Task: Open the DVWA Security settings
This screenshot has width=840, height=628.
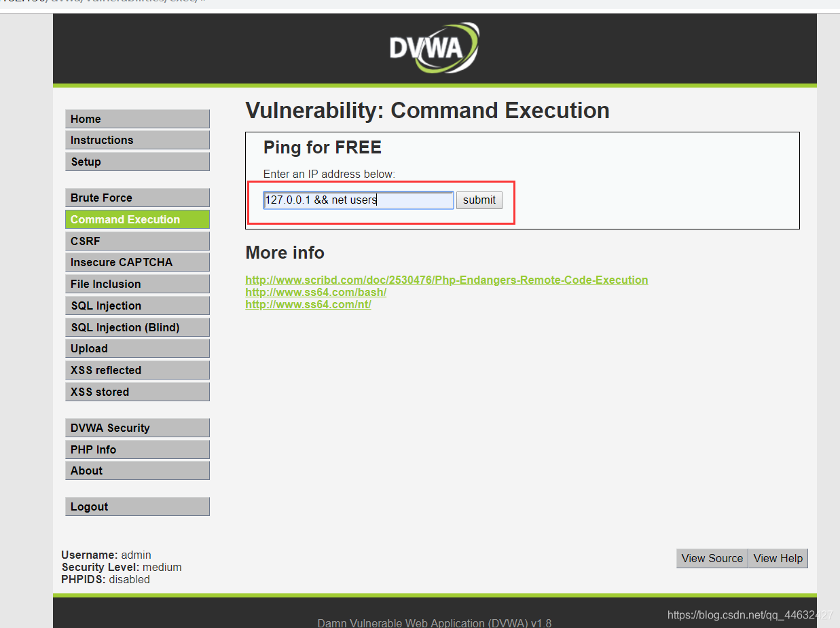Action: coord(137,428)
